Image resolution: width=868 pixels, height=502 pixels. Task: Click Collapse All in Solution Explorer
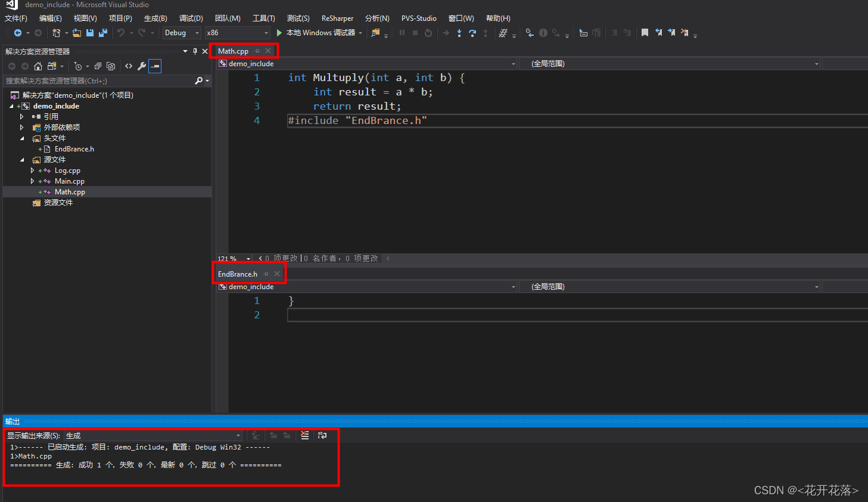[98, 66]
